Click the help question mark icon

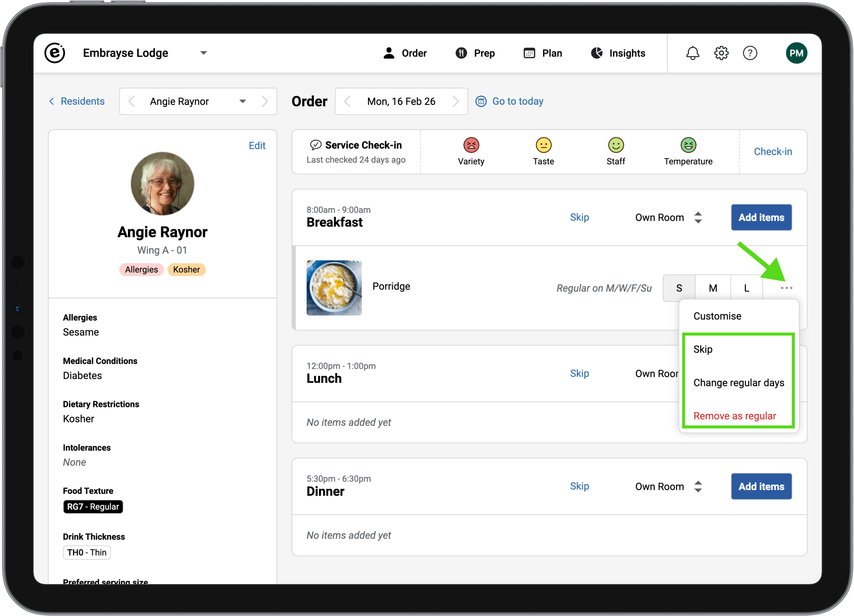tap(750, 53)
